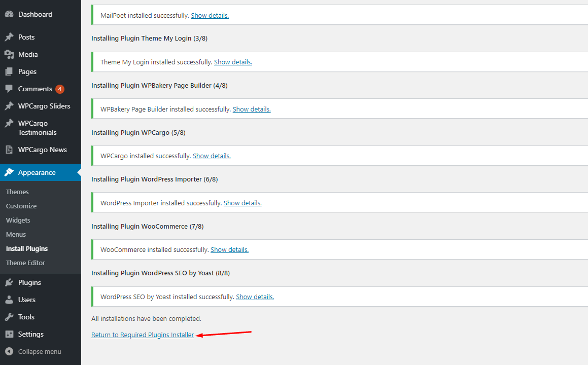
Task: Click the WPCargo Sliders pin icon
Action: tap(9, 106)
